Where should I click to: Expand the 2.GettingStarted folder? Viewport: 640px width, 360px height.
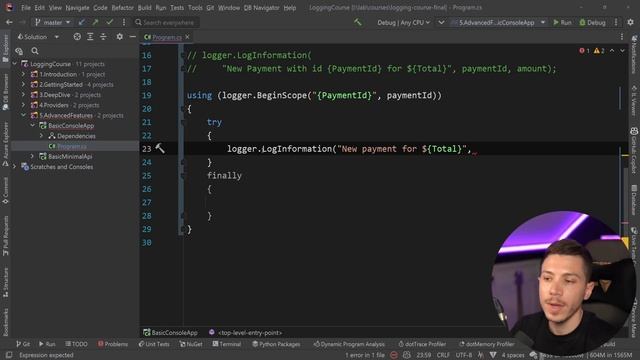click(23, 84)
